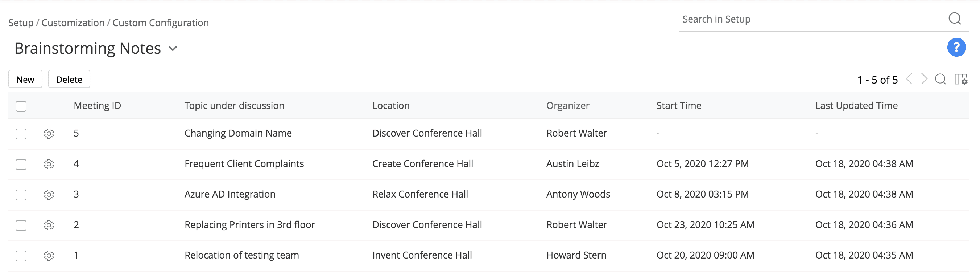Click the Search in Setup field
This screenshot has height=280, width=980.
coord(810,19)
